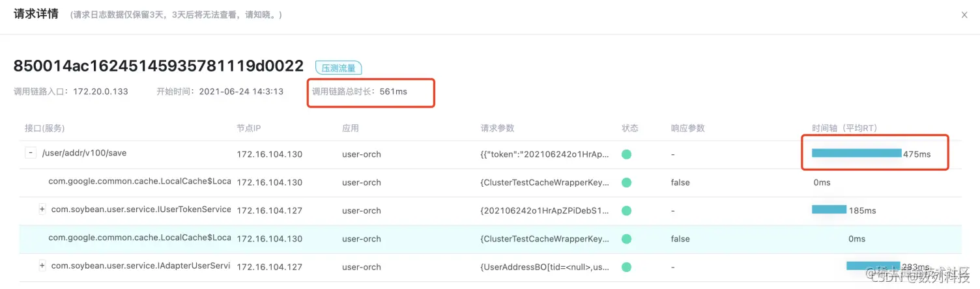Click request parameter {{"token":"202106242o1HrAp...
The image size is (980, 289).
(x=545, y=154)
